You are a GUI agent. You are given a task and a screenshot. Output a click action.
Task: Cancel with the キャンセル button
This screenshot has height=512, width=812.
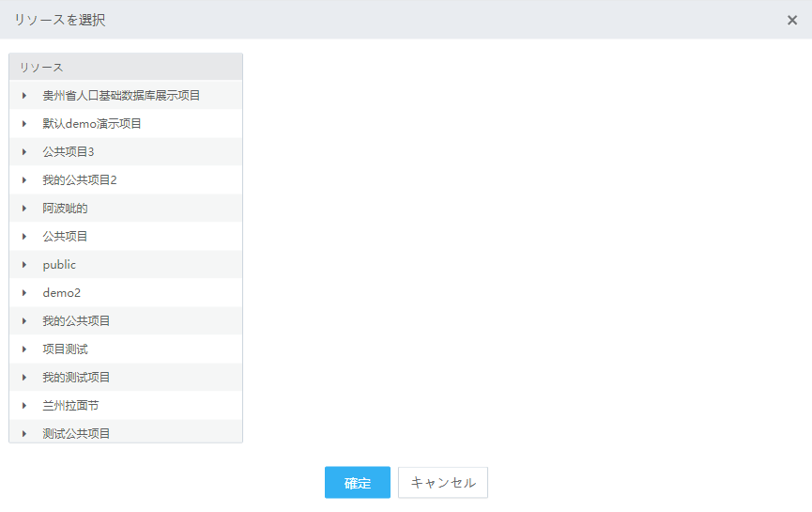coord(443,483)
